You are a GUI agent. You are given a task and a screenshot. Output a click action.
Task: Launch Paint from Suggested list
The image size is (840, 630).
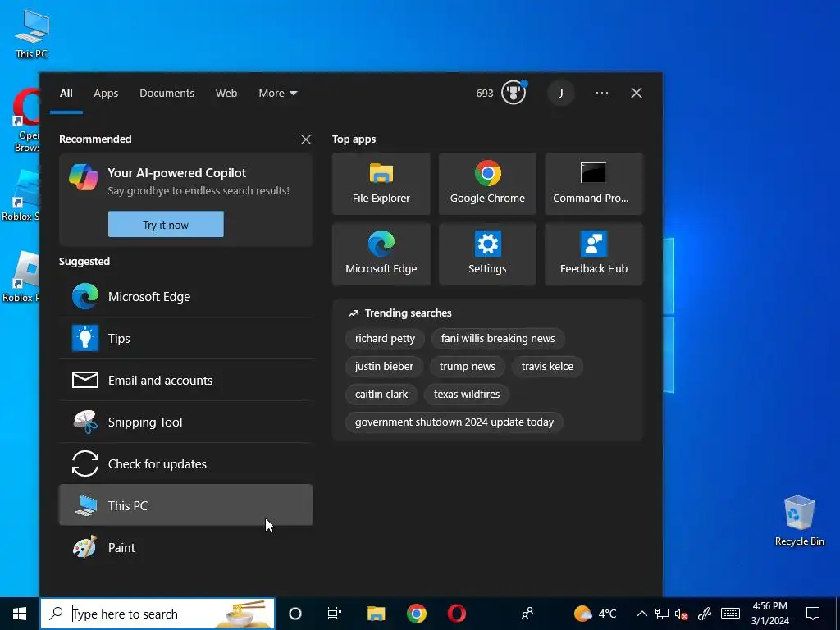[185, 547]
